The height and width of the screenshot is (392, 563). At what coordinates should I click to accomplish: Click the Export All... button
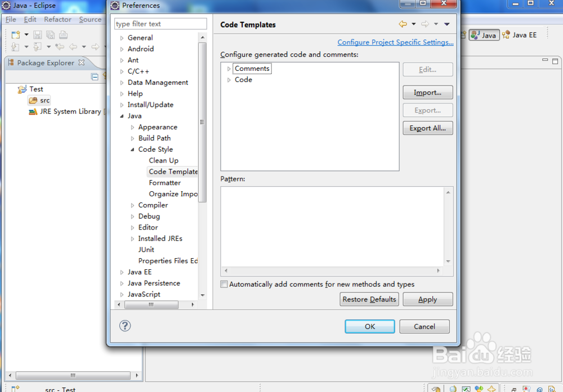click(428, 128)
